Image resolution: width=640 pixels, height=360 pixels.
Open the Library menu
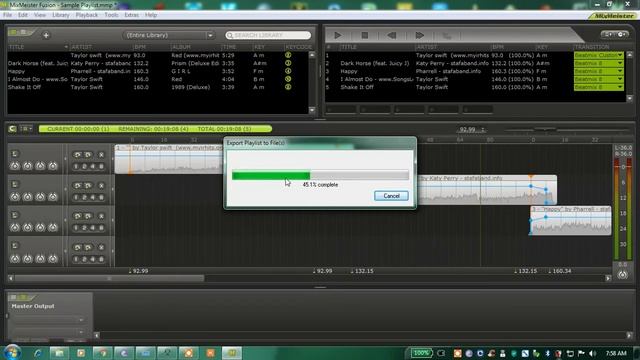click(60, 15)
